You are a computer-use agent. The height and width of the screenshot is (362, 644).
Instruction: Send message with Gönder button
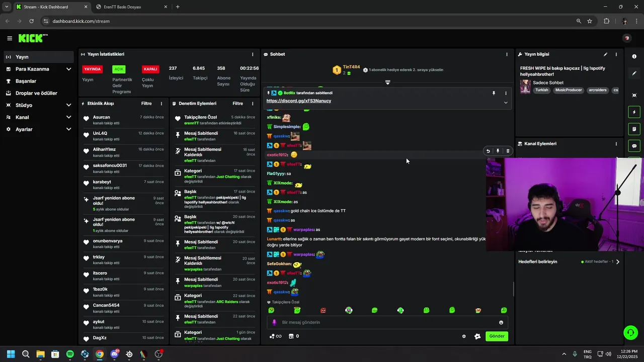point(497,336)
